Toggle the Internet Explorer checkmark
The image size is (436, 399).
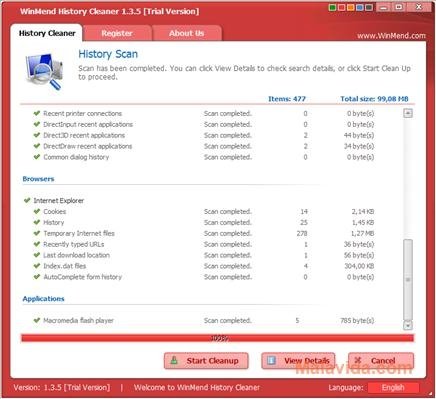pyautogui.click(x=27, y=200)
